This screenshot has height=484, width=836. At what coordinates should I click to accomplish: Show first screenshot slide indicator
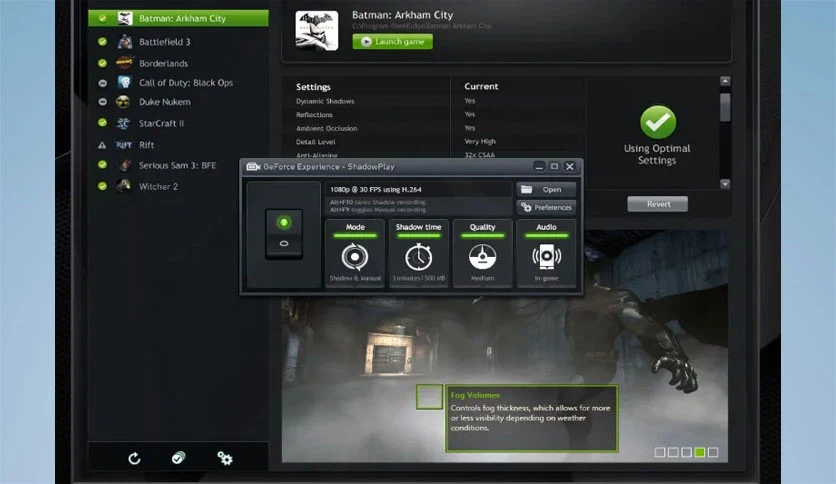660,452
